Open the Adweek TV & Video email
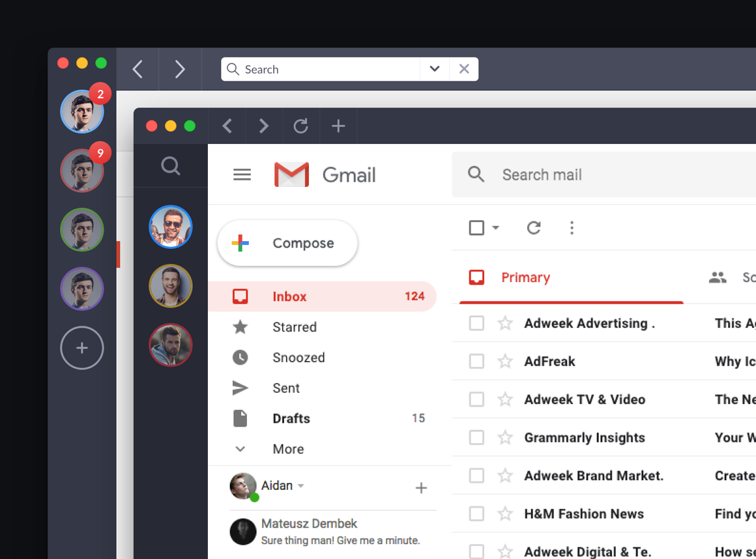This screenshot has width=756, height=559. pyautogui.click(x=603, y=399)
